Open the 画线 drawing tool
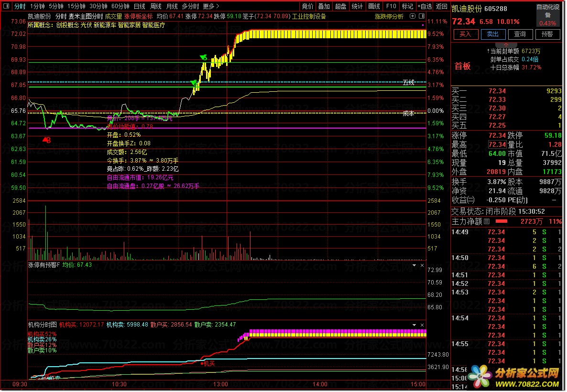The height and width of the screenshot is (392, 567). [x=374, y=6]
